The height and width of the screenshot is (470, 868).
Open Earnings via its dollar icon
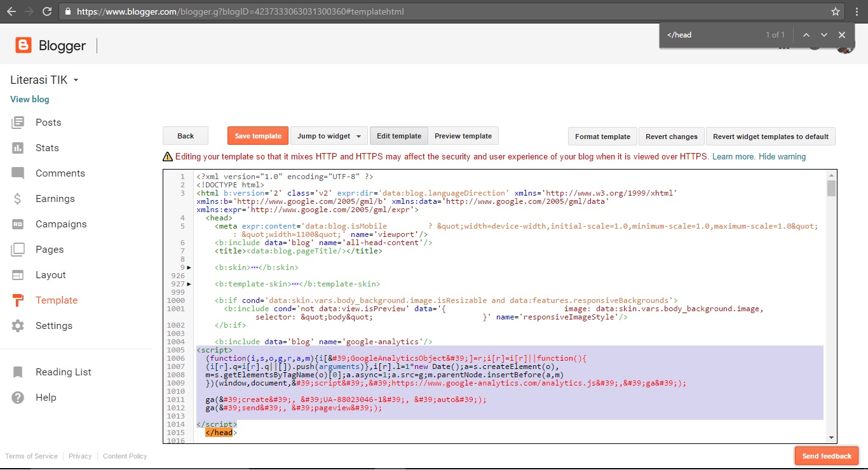point(18,199)
